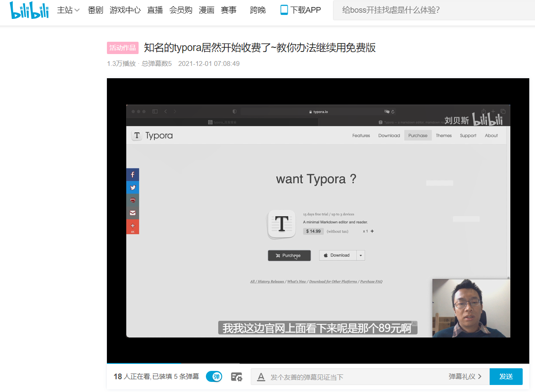This screenshot has height=392, width=535.
Task: Click the upload date 2021-12-01 07:08:49
Action: [209, 64]
